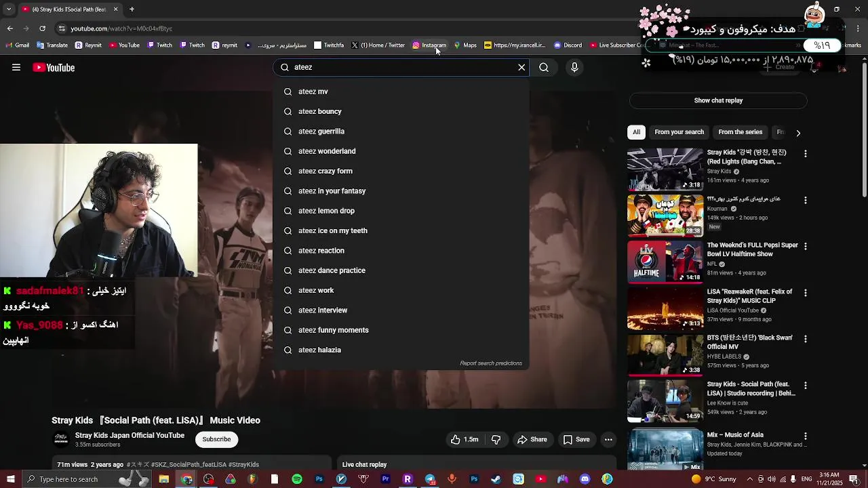Open more actions ellipsis below the video
868x488 pixels.
coord(608,439)
